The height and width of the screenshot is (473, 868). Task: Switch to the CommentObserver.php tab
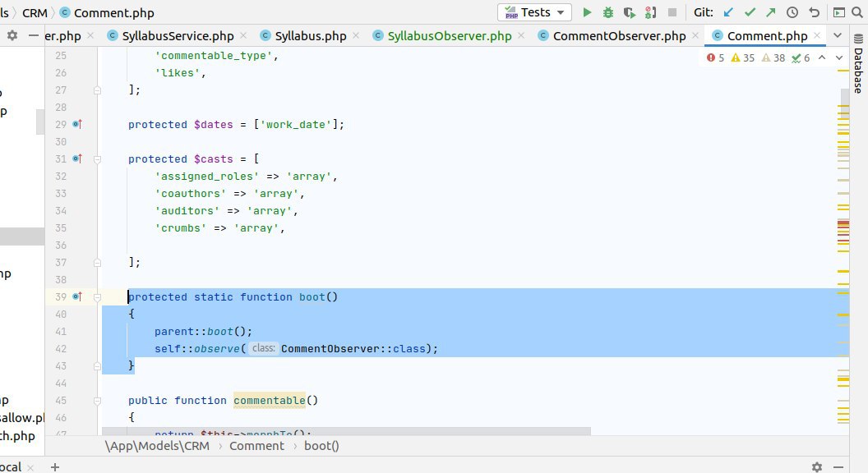[620, 36]
